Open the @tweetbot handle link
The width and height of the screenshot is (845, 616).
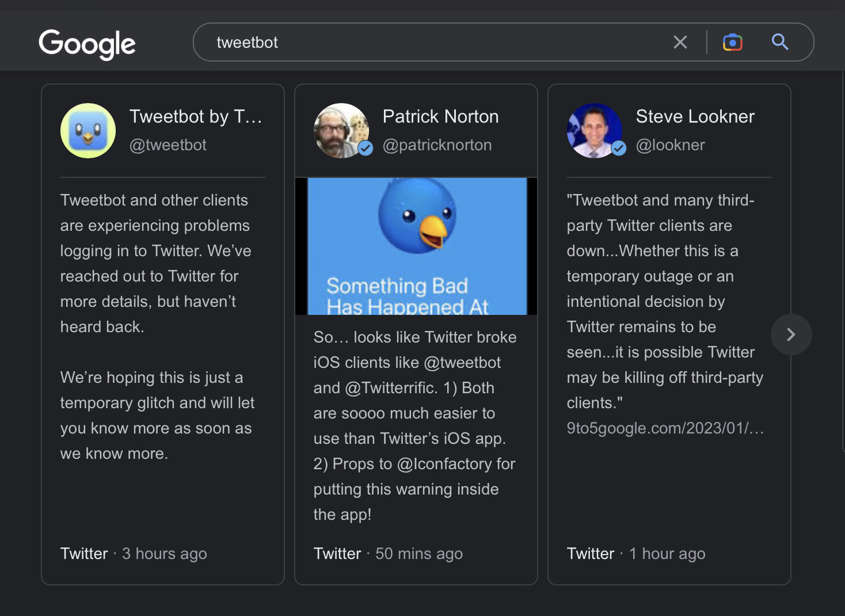click(168, 145)
